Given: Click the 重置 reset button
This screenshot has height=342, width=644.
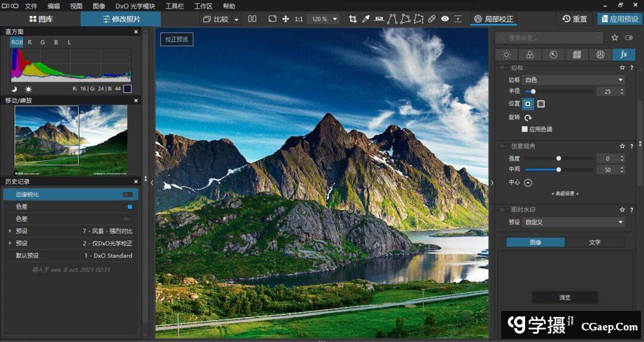Looking at the screenshot, I should [575, 19].
